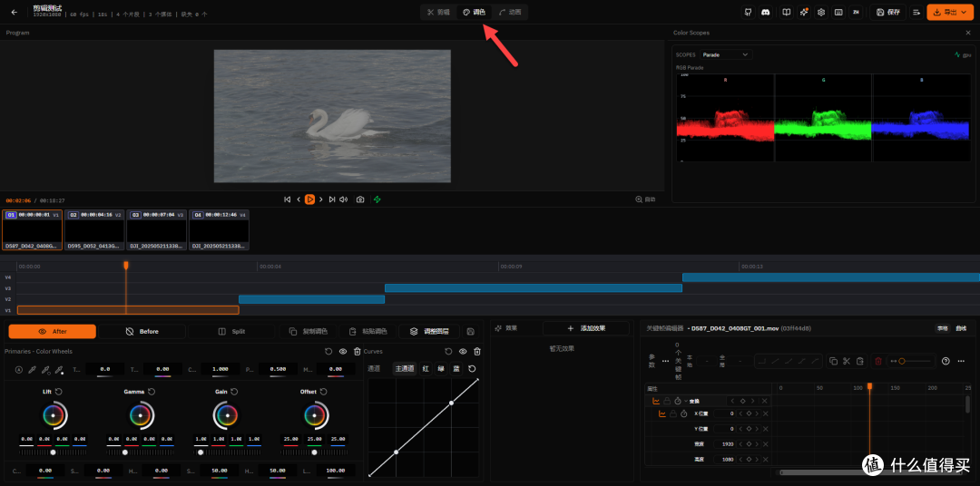980x486 pixels.
Task: Switch language with ZH button
Action: 857,12
